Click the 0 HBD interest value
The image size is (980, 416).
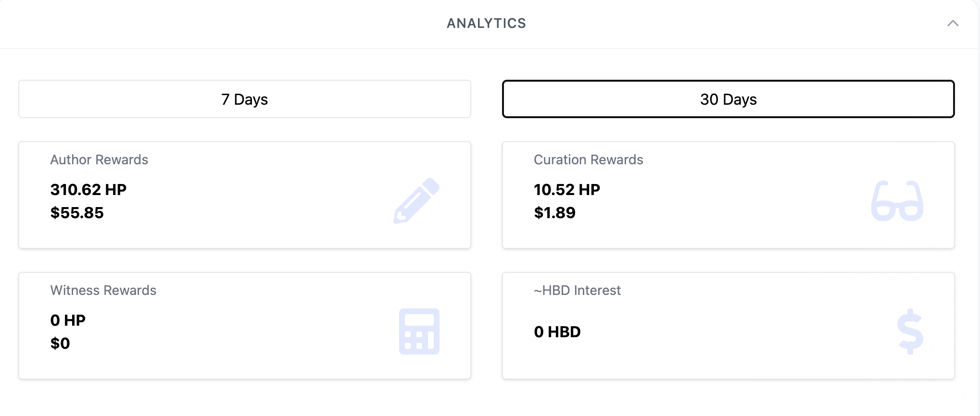(557, 332)
